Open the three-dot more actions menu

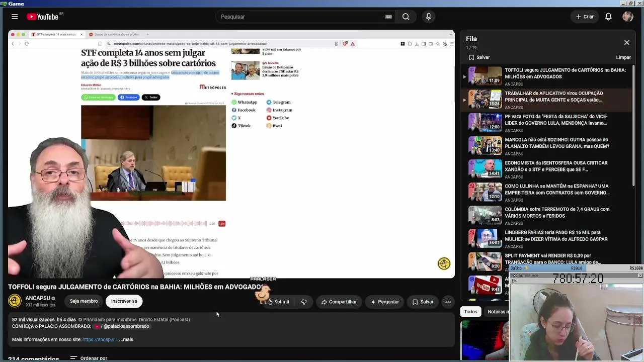click(448, 302)
